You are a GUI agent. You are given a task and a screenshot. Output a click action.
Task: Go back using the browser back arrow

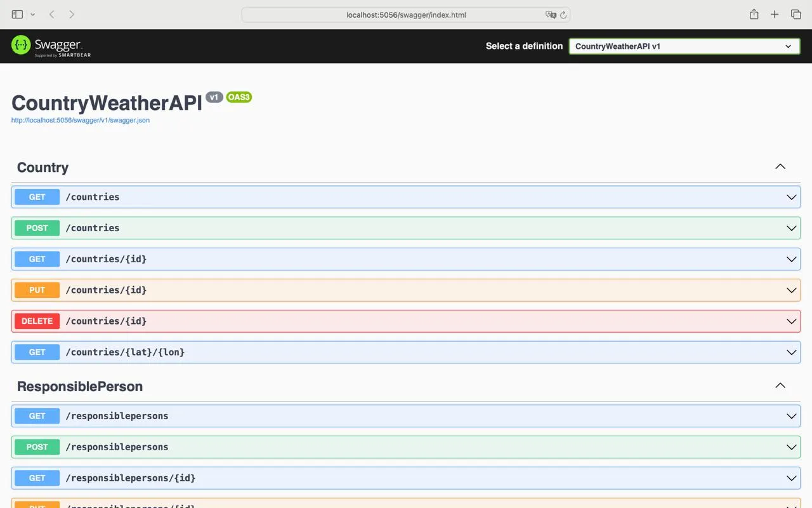[52, 14]
